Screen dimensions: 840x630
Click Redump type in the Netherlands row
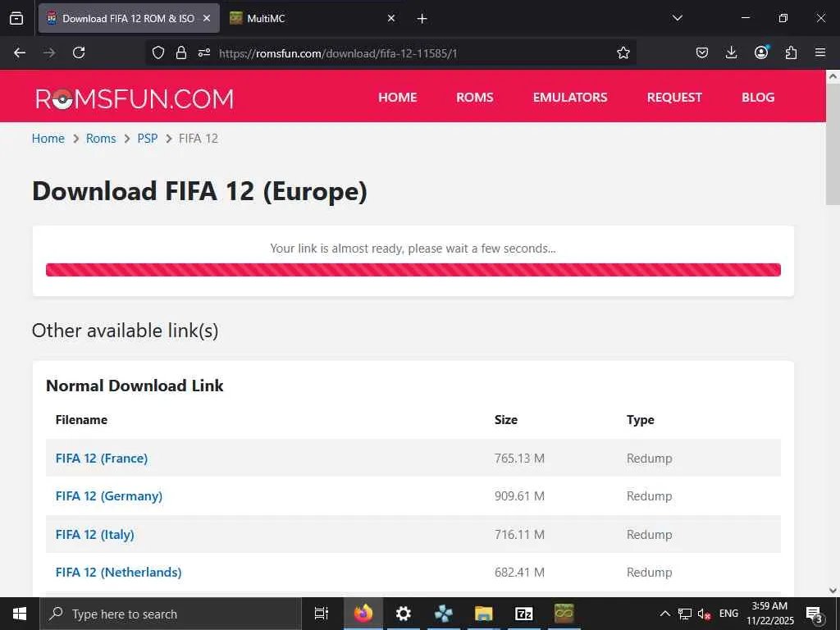650,572
